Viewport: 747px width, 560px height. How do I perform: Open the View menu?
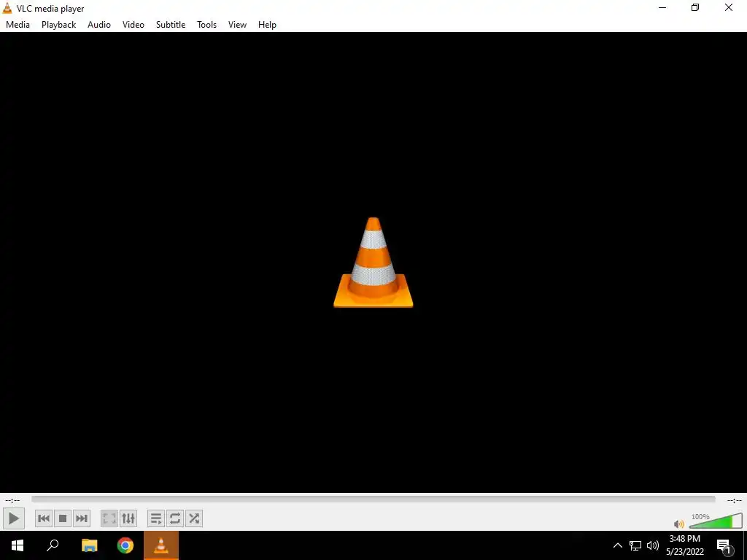(x=237, y=25)
